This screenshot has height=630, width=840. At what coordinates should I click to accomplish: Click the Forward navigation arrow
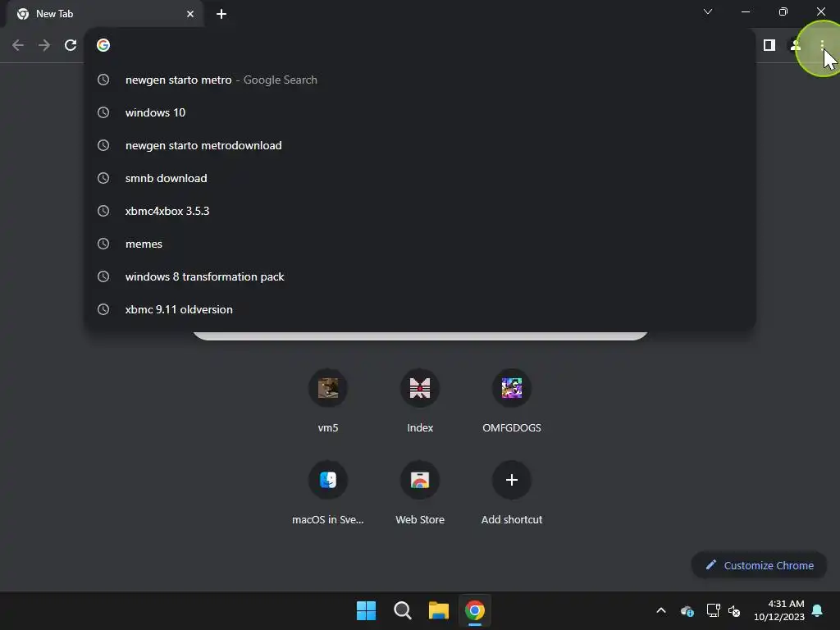(x=44, y=45)
